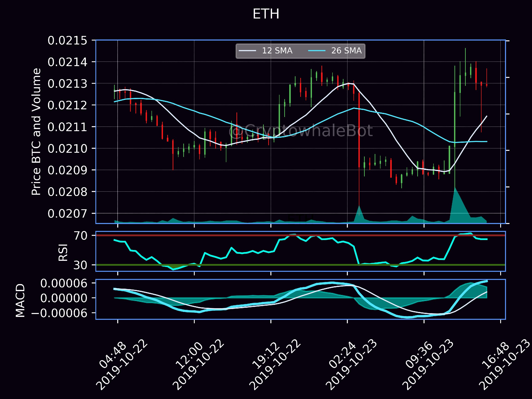Click the 0.0208 price axis label
Image resolution: width=532 pixels, height=399 pixels.
pos(67,192)
